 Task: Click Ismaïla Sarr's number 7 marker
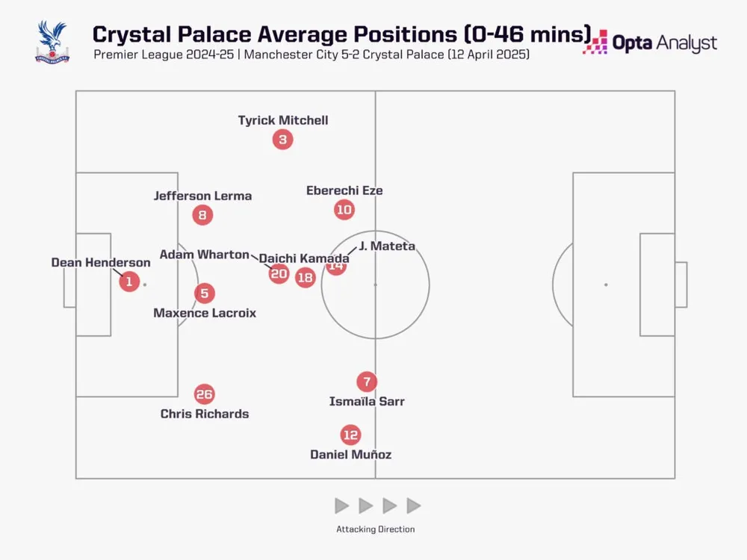[366, 382]
